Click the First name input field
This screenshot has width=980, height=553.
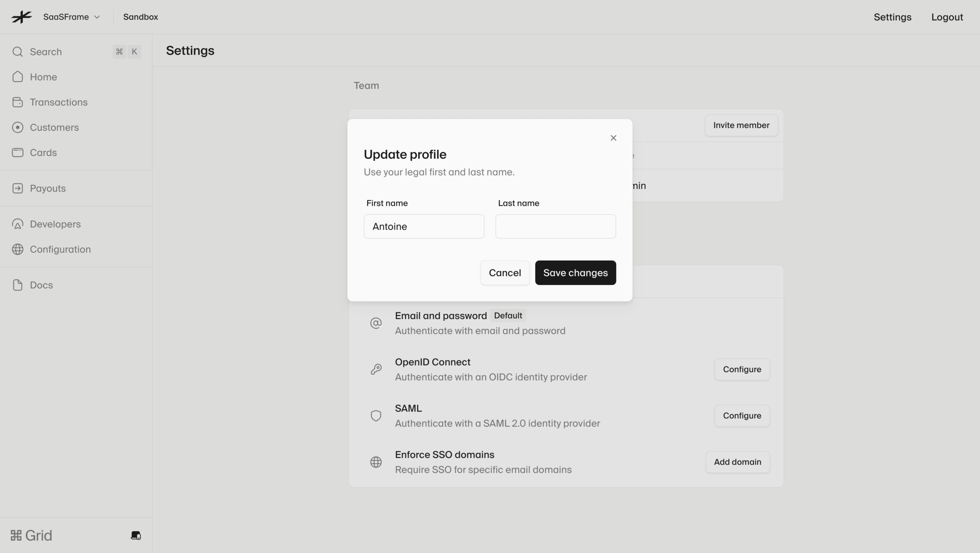(424, 226)
